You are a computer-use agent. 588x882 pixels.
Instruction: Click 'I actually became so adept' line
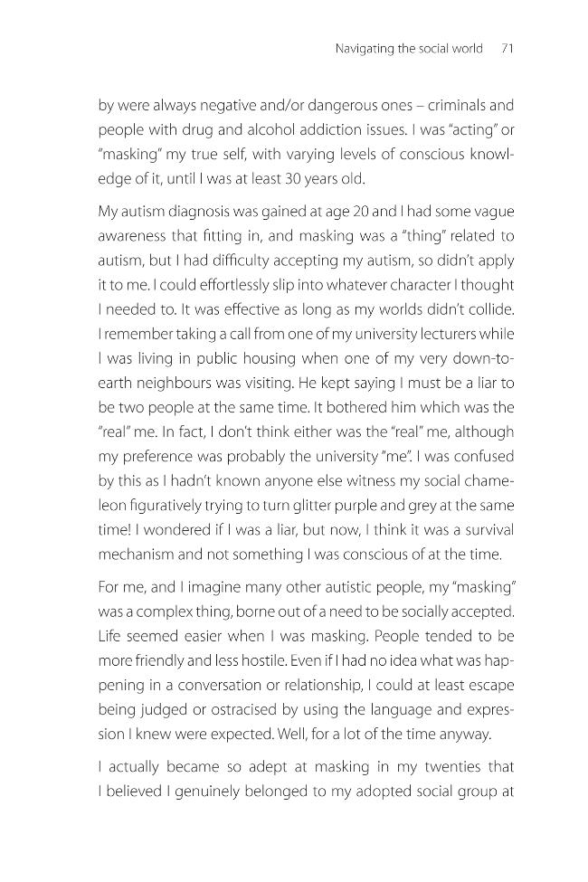[x=306, y=767]
